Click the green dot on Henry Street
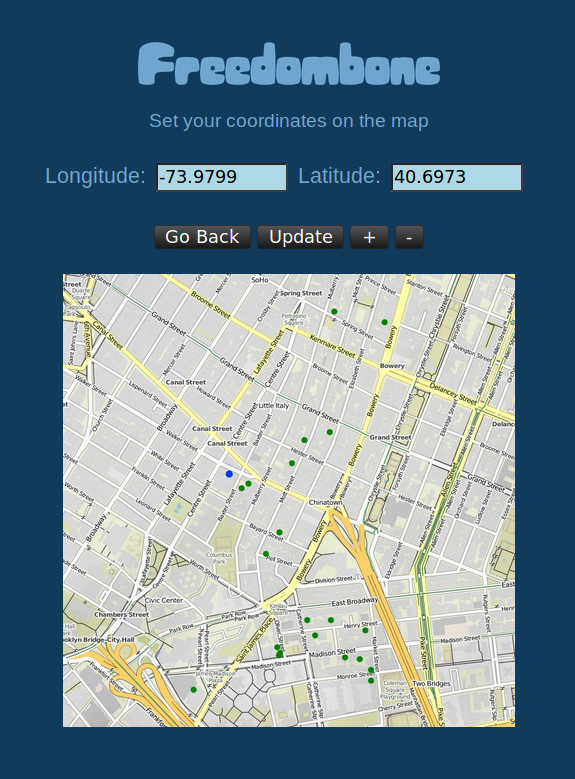575x779 pixels. click(x=365, y=630)
